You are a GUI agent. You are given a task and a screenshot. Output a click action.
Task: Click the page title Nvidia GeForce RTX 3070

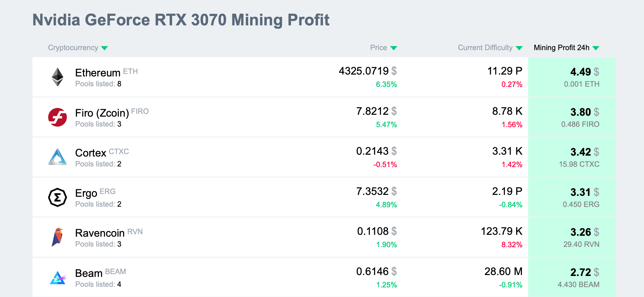pos(181,20)
